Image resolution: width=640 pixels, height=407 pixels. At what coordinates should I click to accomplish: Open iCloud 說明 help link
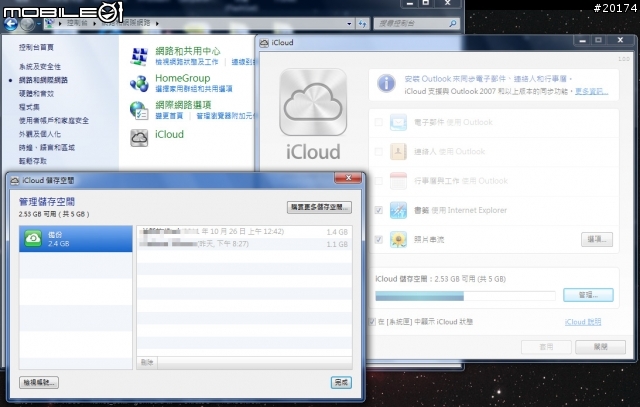583,322
